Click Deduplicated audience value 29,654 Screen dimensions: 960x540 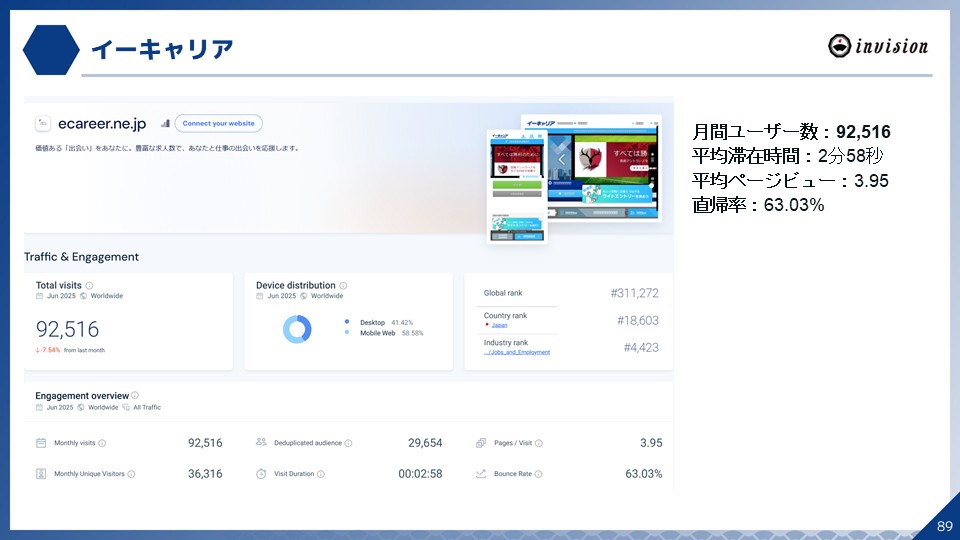[425, 443]
